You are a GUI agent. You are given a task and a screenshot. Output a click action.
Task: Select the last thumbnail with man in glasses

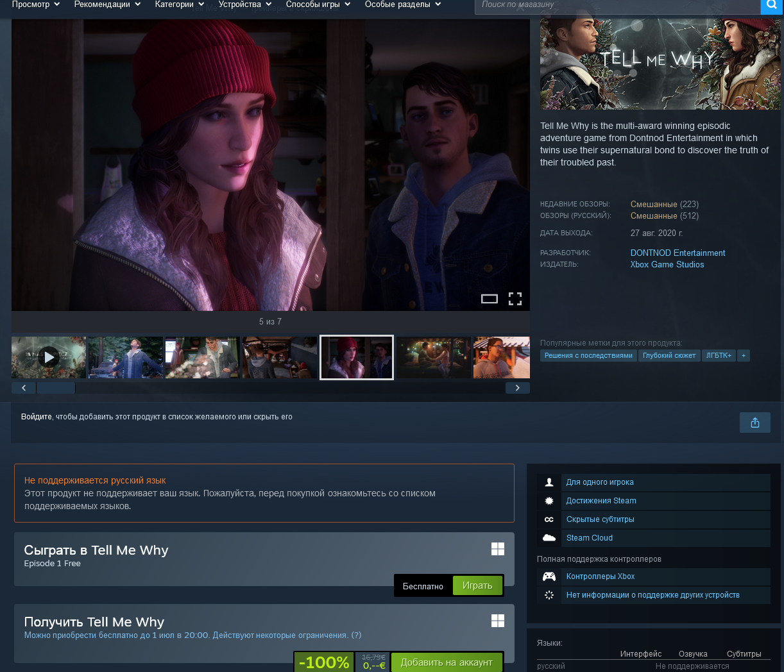[502, 357]
